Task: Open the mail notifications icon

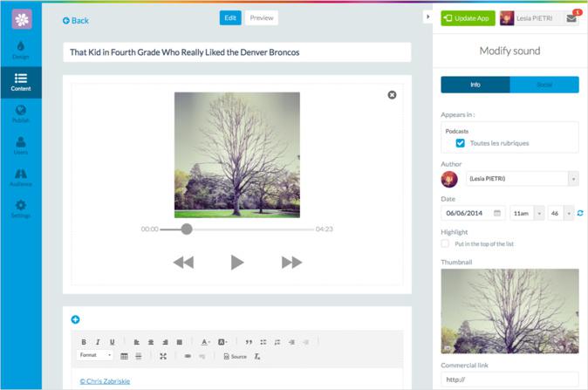Action: [571, 18]
